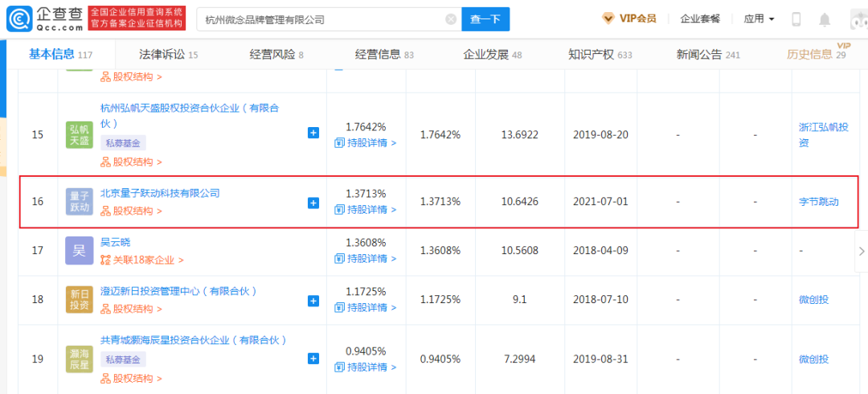Open 持股详情 for the 1.3713% holding
The image size is (868, 394).
pos(366,210)
